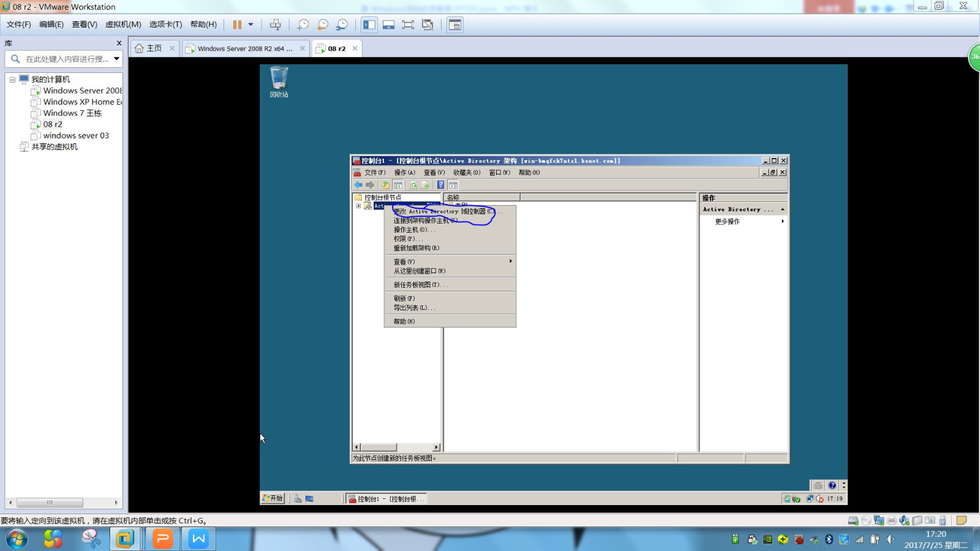980x551 pixels.
Task: Click host Windows start orb
Action: click(17, 539)
